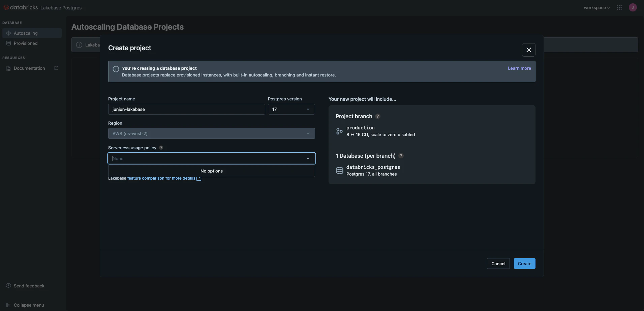The image size is (644, 311).
Task: Click the Region label
Action: (x=115, y=123)
